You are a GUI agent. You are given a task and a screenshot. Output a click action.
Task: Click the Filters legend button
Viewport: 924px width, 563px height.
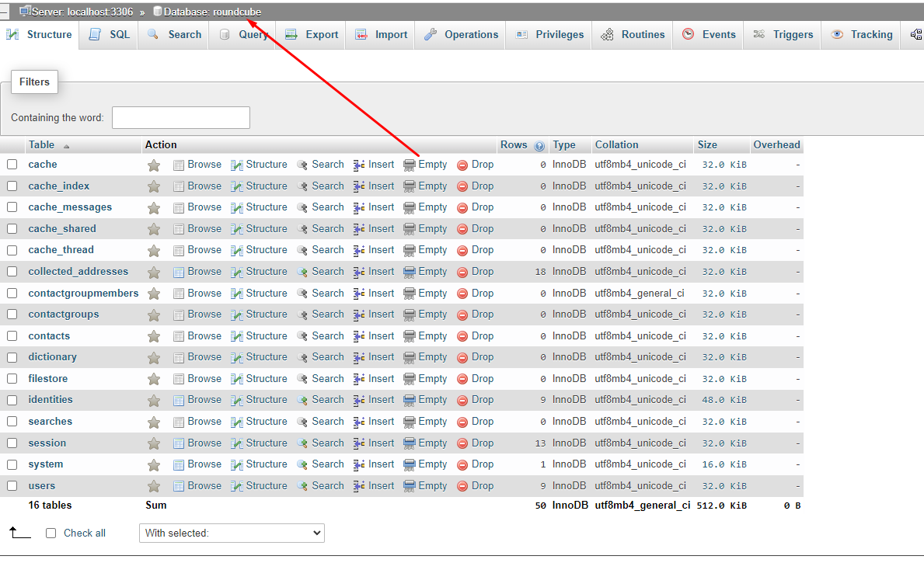pos(34,82)
